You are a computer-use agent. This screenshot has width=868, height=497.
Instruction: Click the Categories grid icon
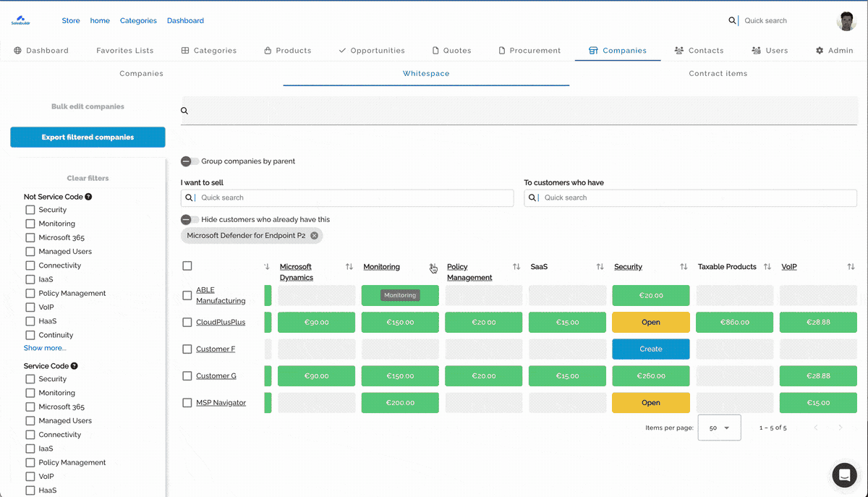pyautogui.click(x=185, y=51)
